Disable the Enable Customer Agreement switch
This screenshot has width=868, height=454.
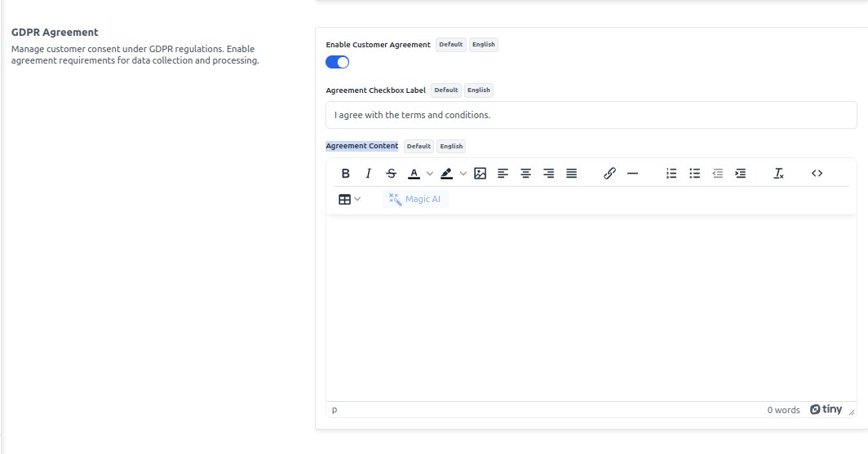(x=337, y=62)
